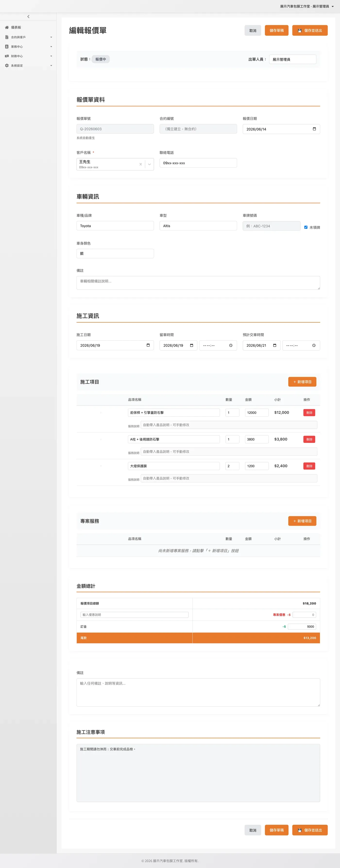This screenshot has width=340, height=868.
Task: Open calendar picker for 預計交車時間 date
Action: (x=275, y=345)
